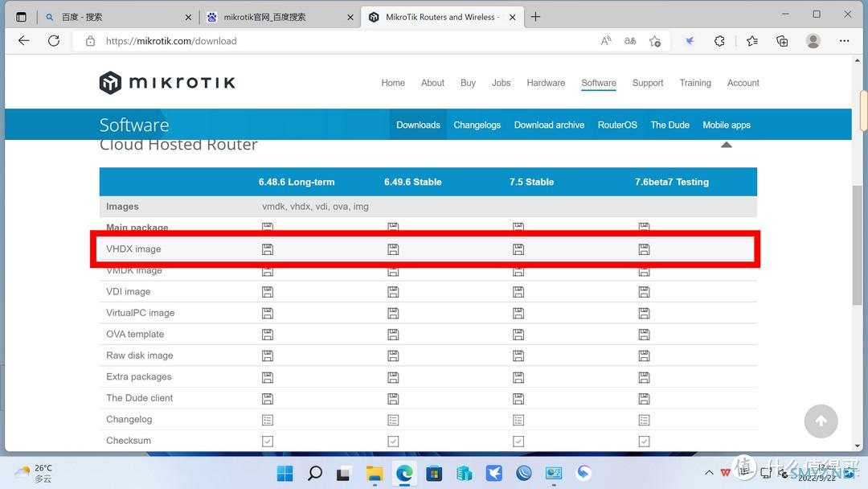Screen dimensions: 868x489
Task: Switch to the Changelogs tab
Action: click(477, 125)
